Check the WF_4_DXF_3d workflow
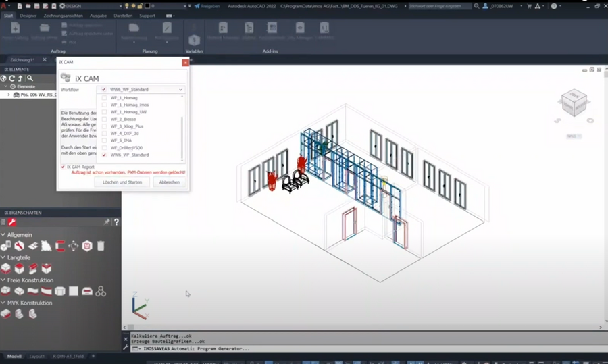The image size is (608, 364). click(x=104, y=133)
